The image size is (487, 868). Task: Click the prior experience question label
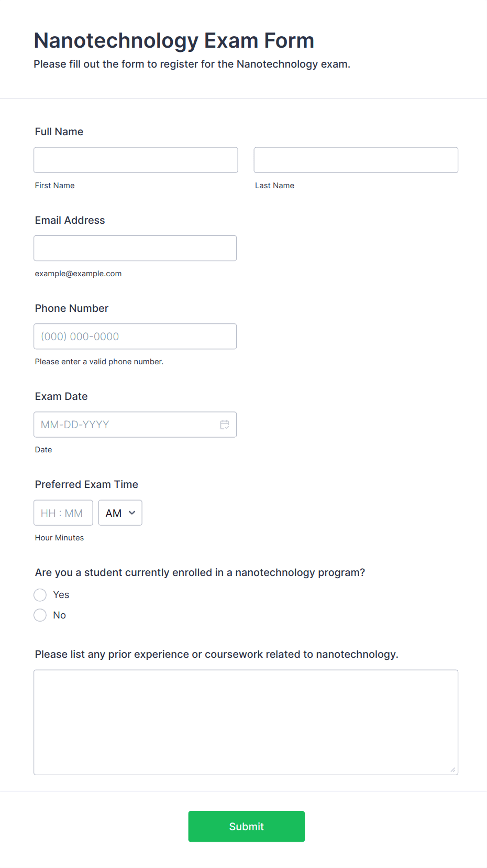(x=216, y=654)
